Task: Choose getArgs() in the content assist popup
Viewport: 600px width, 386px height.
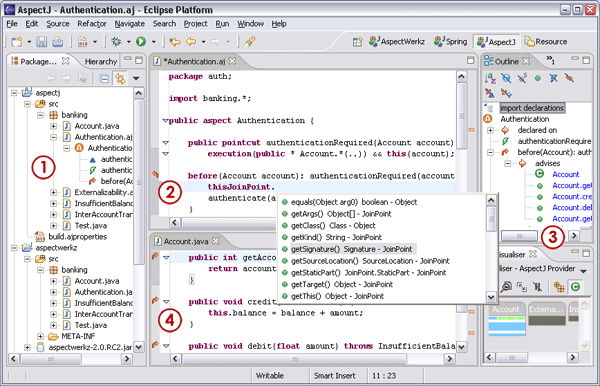Action: point(341,214)
